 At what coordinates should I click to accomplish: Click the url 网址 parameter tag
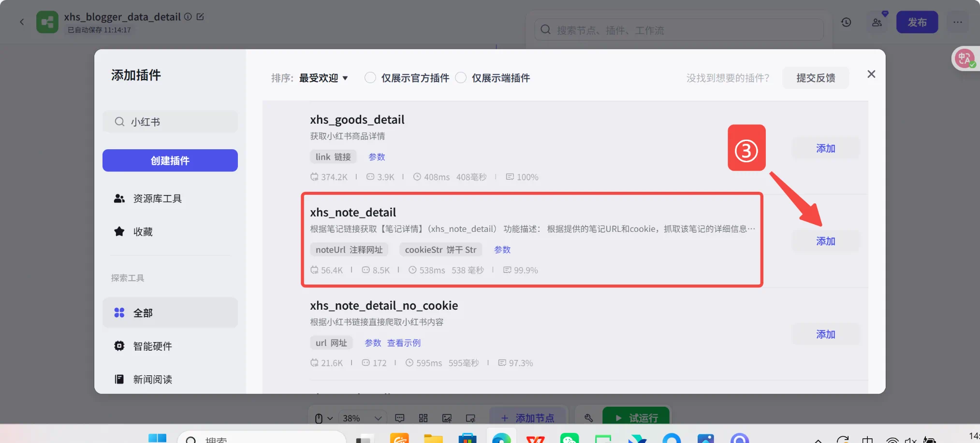[x=331, y=343]
